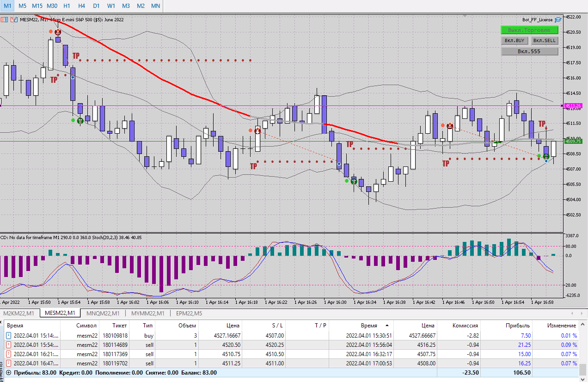Click price cell 4527.16667
Screen dimensions: 588x382
227,335
